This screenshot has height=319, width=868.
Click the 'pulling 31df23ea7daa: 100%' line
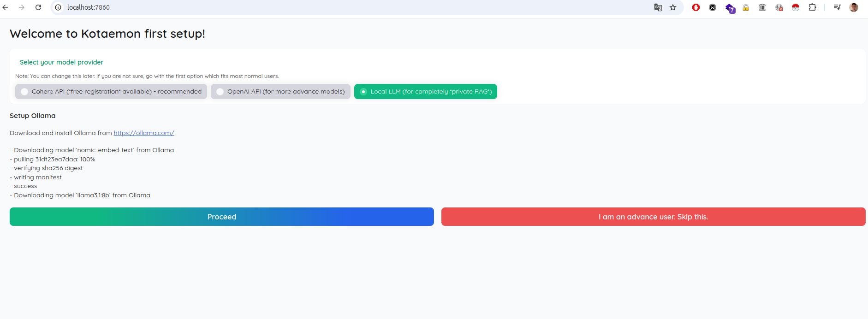click(53, 159)
